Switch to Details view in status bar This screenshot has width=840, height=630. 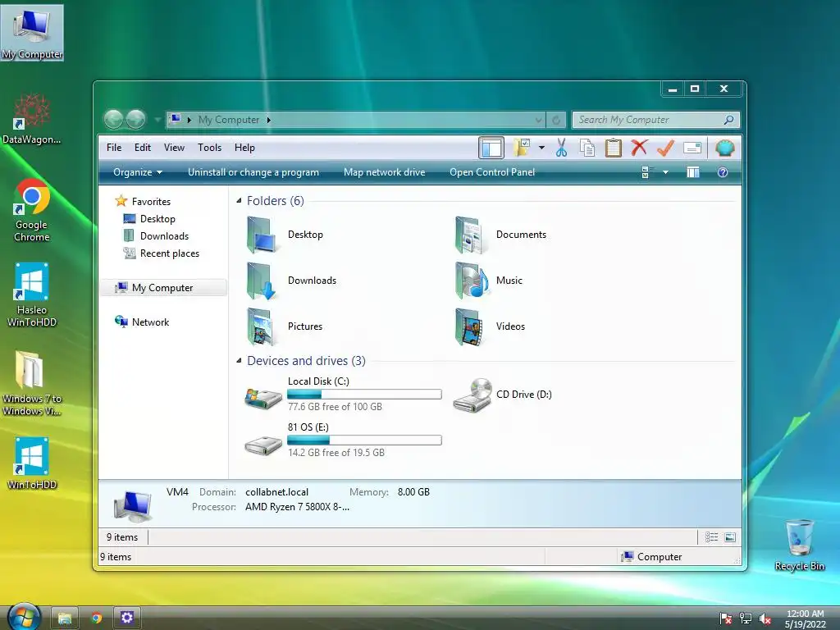[x=711, y=537]
